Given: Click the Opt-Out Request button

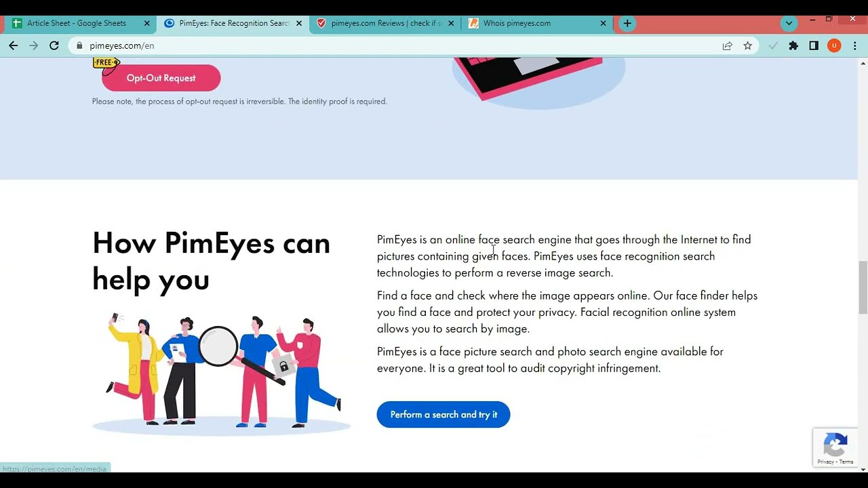Looking at the screenshot, I should click(x=161, y=78).
